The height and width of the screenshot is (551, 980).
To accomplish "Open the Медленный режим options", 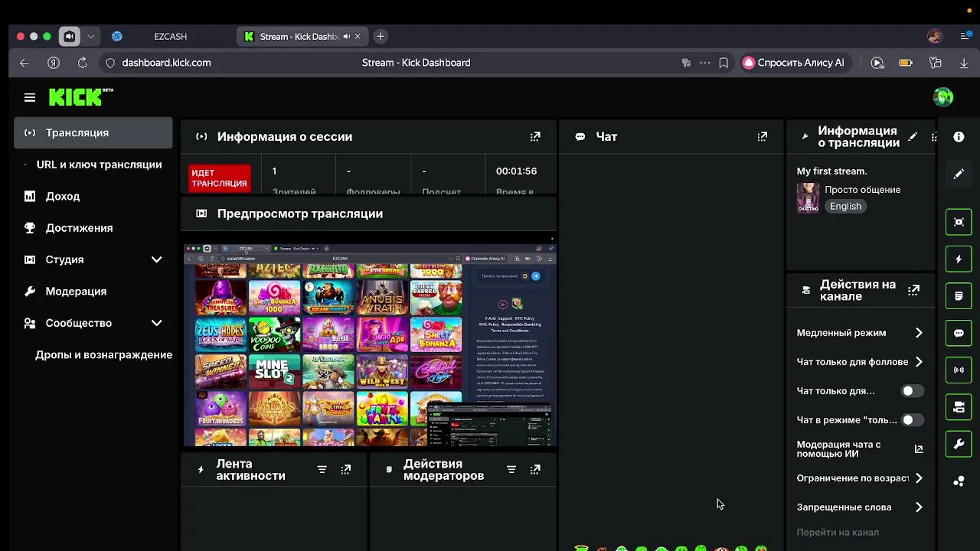I will [860, 333].
